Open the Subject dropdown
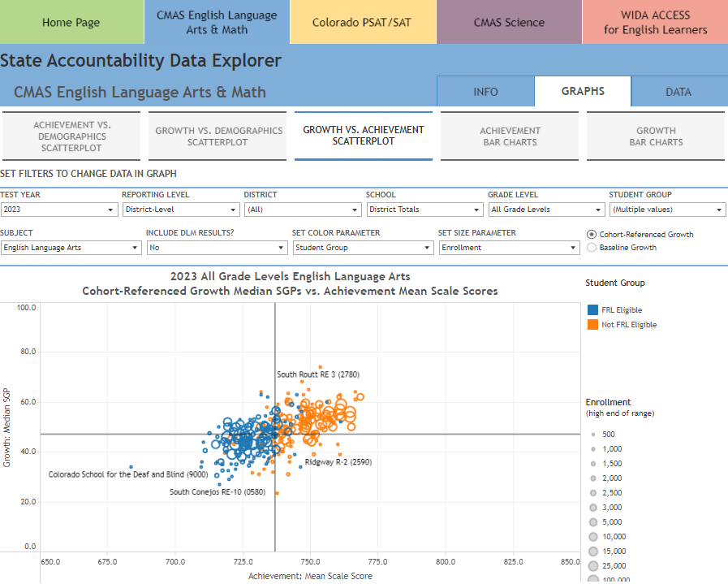The width and height of the screenshot is (728, 584). pyautogui.click(x=71, y=248)
